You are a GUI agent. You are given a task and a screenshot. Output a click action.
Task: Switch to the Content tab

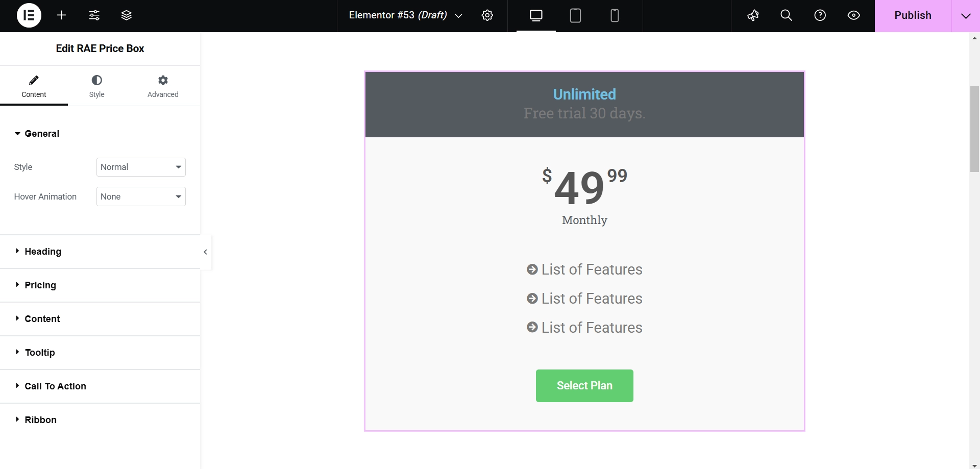click(34, 86)
